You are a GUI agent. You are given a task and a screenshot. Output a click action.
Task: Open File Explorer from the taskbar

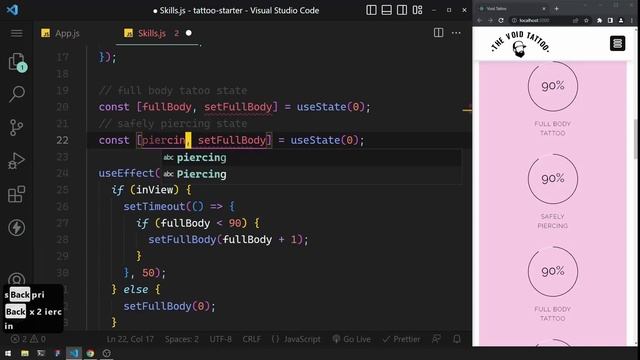click(25, 353)
